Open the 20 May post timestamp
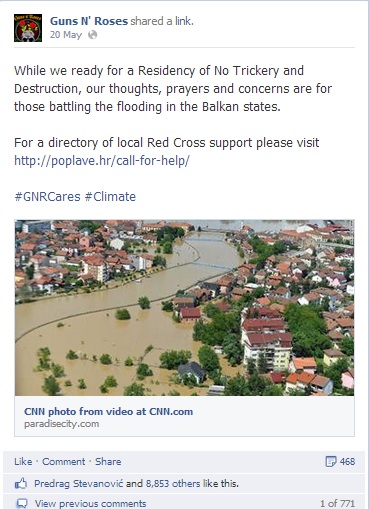 66,35
